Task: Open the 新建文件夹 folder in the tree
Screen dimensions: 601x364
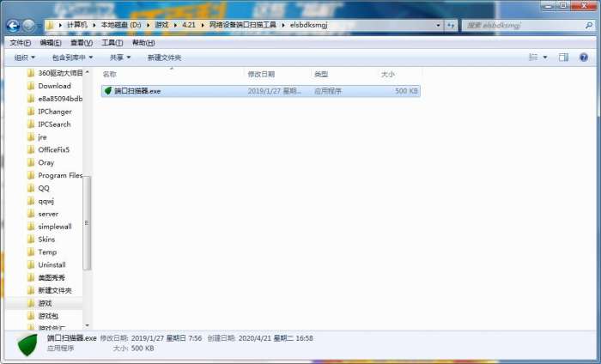Action: click(50, 290)
